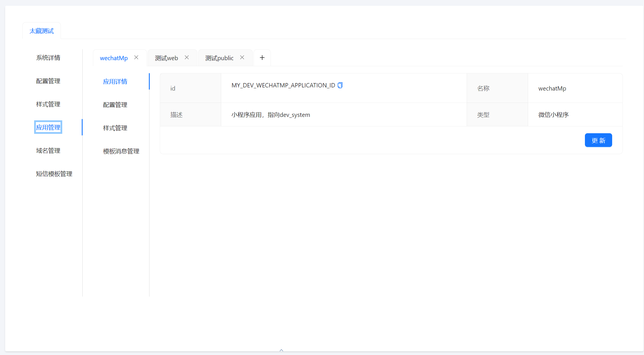Add a new application tab
This screenshot has width=644, height=355.
click(x=262, y=58)
